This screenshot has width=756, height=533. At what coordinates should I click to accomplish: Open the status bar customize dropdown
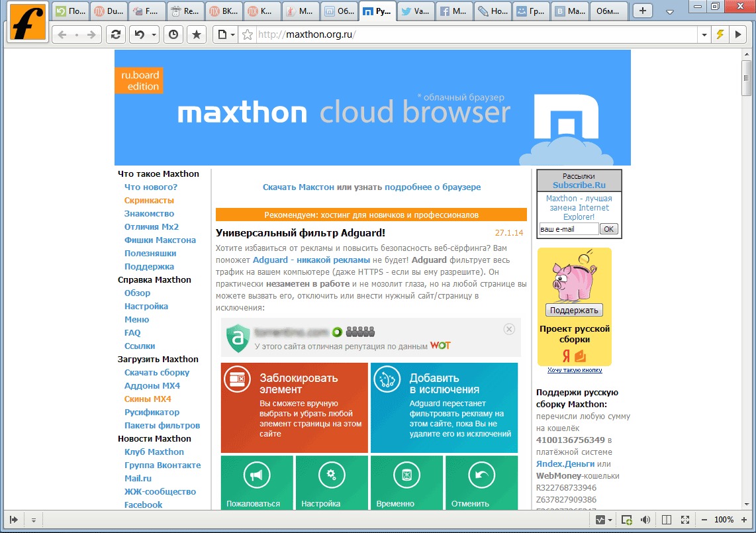coord(34,520)
